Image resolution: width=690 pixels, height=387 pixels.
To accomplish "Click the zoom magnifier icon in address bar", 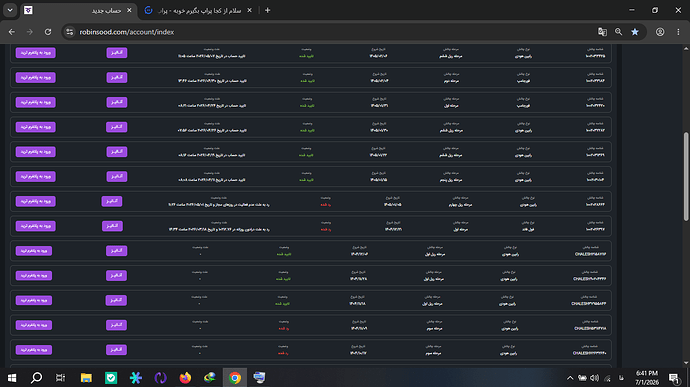I will (x=618, y=32).
